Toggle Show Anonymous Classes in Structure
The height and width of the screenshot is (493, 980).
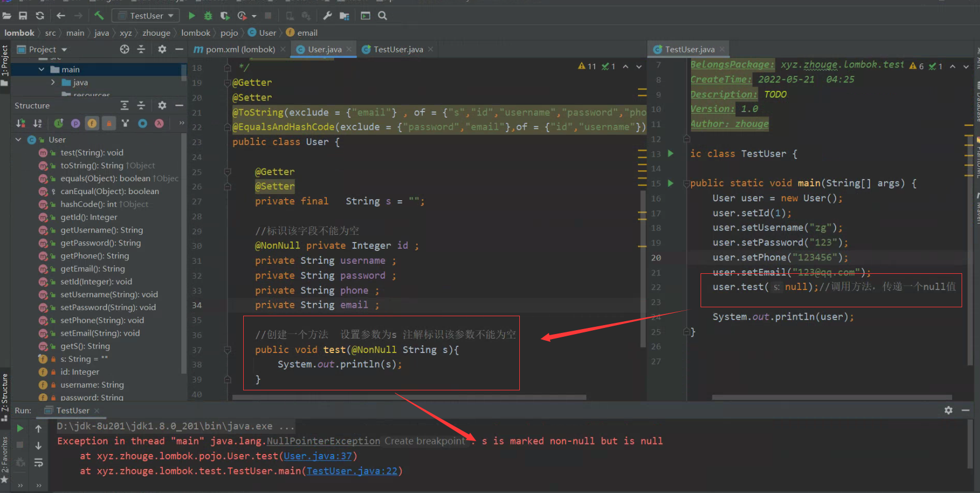[143, 123]
